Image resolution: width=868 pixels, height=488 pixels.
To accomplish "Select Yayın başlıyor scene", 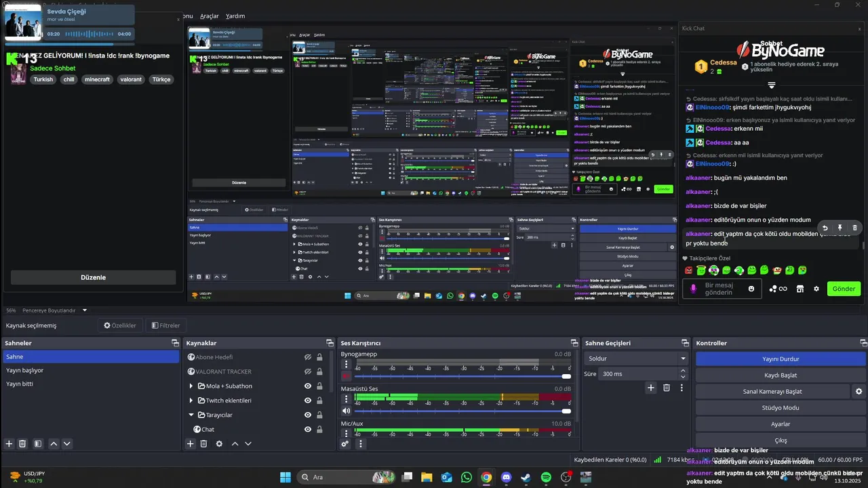I will click(90, 370).
